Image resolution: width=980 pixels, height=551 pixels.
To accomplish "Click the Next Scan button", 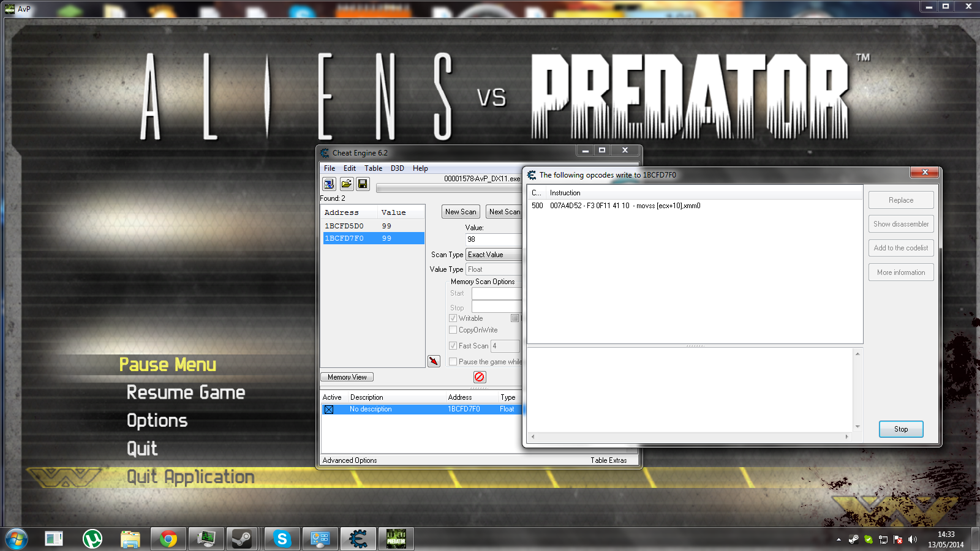I will pyautogui.click(x=504, y=212).
